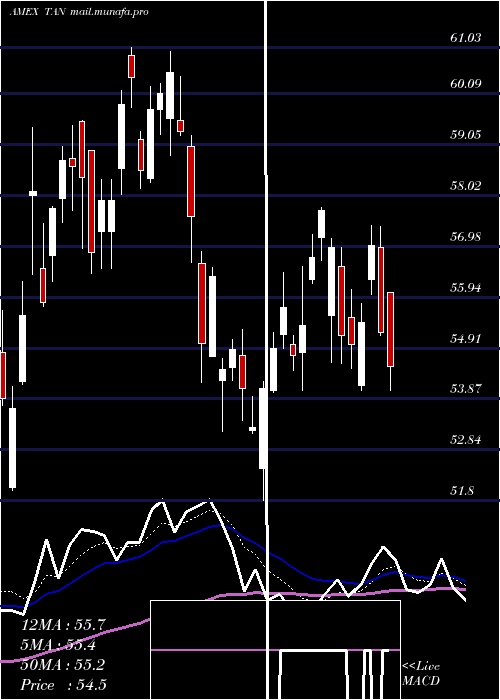Click the 50MA : 55.2 reading
The height and width of the screenshot is (700, 500).
pyautogui.click(x=62, y=665)
